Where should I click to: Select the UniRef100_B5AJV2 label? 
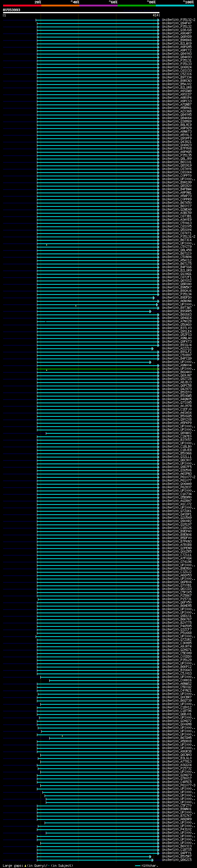pyautogui.click(x=177, y=84)
